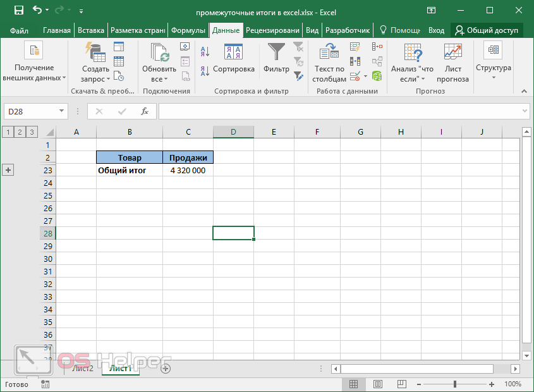Show outline level 3
534x392 pixels.
(32, 132)
